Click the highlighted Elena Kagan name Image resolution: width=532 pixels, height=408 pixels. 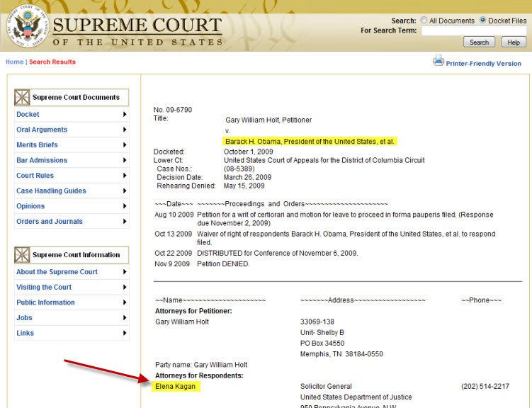(x=176, y=386)
